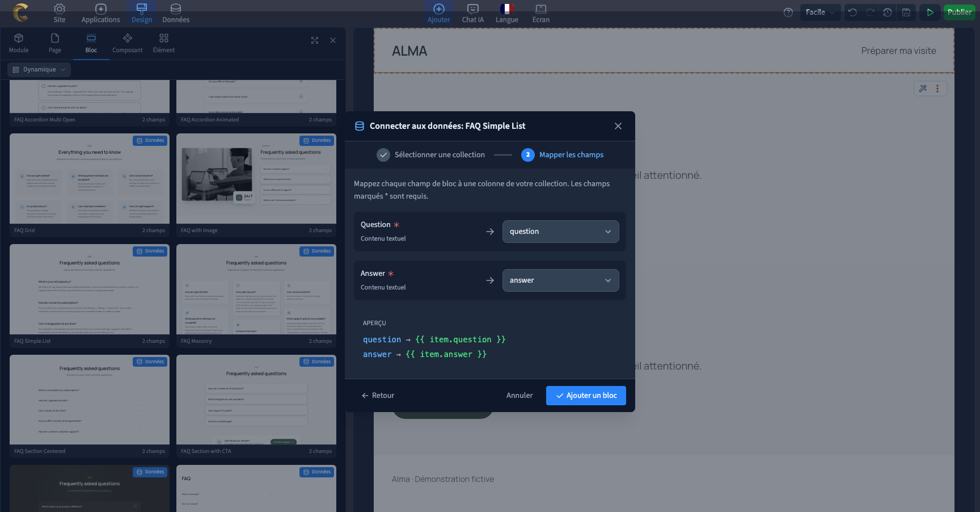980x512 pixels.
Task: Open the Ecran screen size option
Action: click(541, 9)
